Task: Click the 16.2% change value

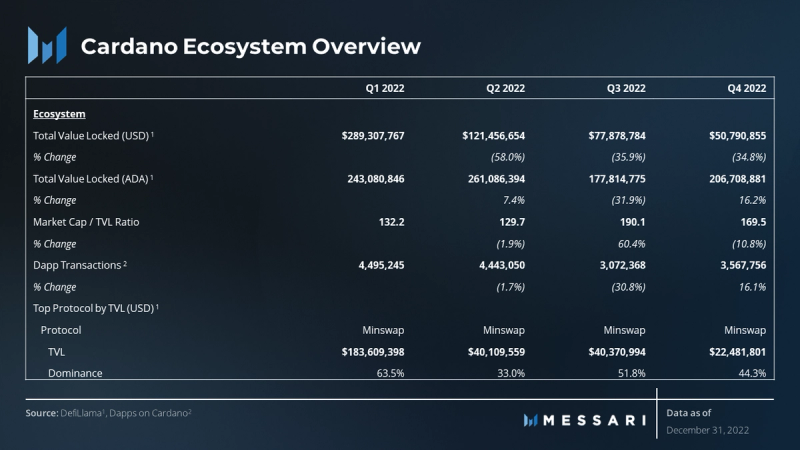Action: 753,201
